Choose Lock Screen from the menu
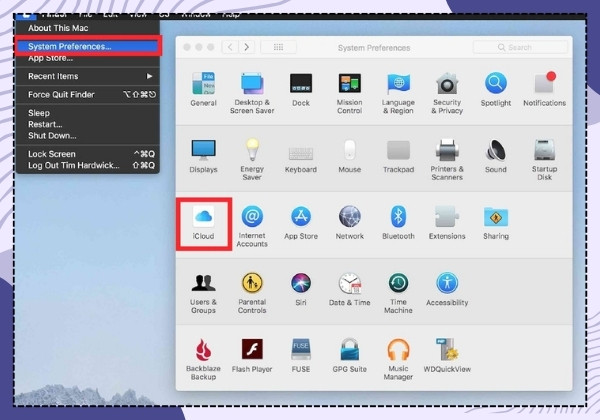600x420 pixels. (x=88, y=154)
